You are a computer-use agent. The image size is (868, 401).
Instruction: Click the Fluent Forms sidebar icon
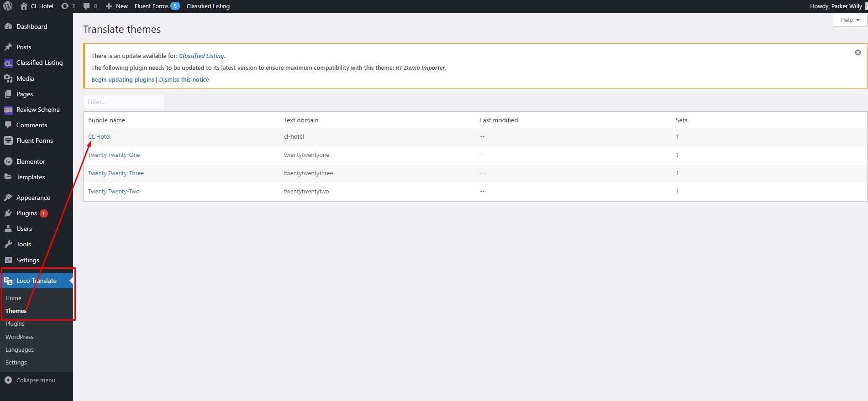(8, 141)
